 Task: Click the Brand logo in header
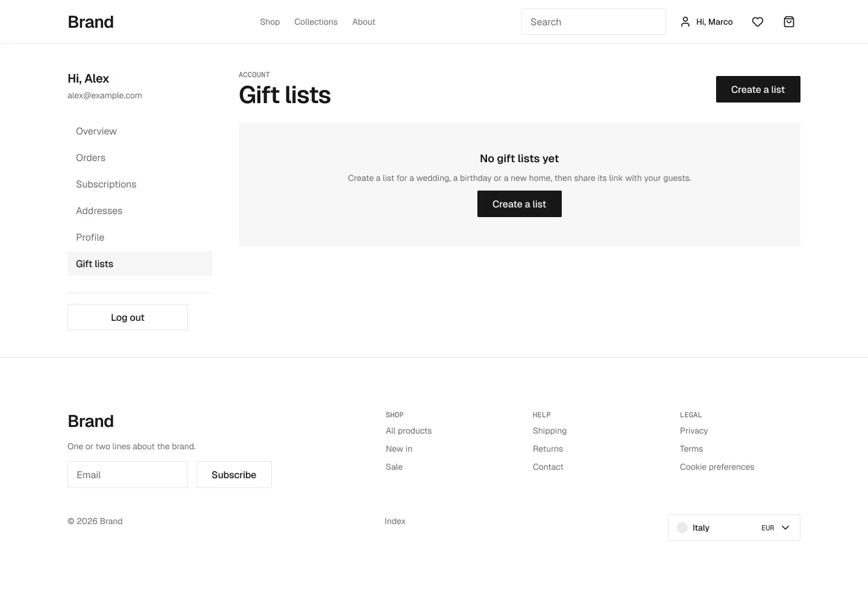click(x=90, y=22)
